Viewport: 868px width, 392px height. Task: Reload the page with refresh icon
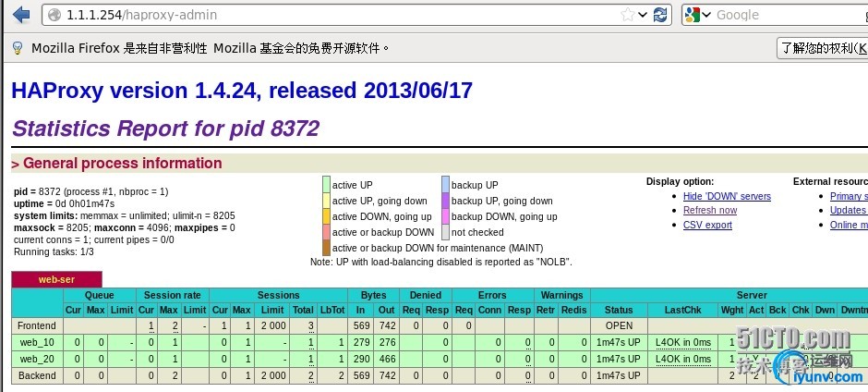[x=660, y=15]
